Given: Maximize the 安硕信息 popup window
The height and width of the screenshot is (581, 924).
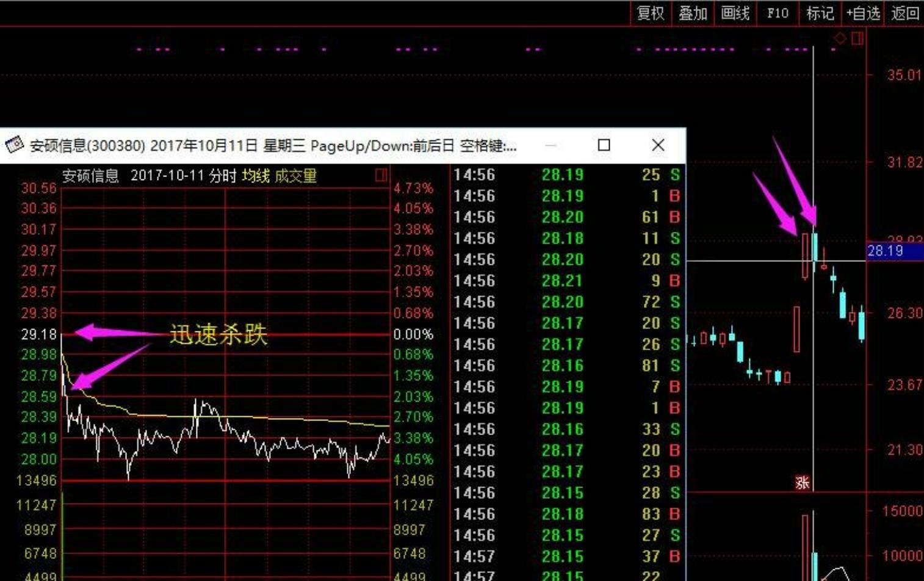Looking at the screenshot, I should tap(604, 145).
